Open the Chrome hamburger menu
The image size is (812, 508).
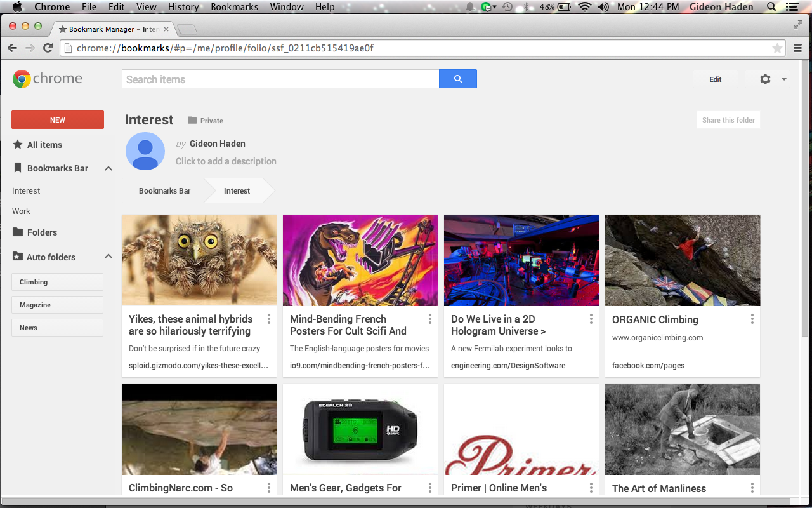pos(797,48)
